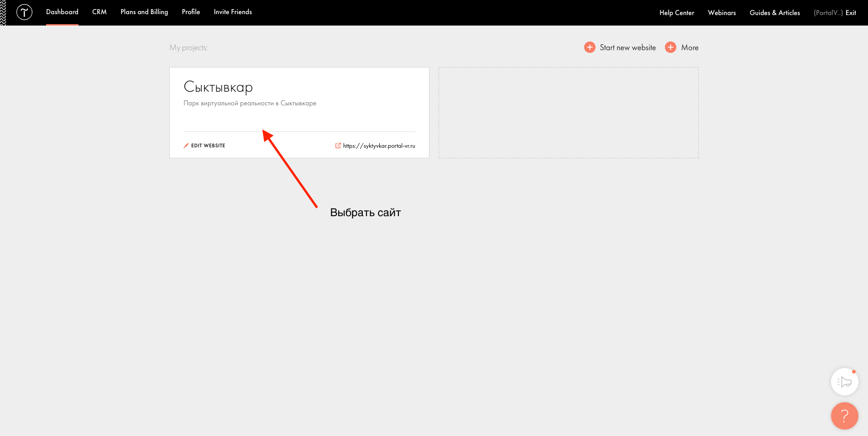Go to the CRM menu item
Screen dimensions: 868x436
(99, 12)
